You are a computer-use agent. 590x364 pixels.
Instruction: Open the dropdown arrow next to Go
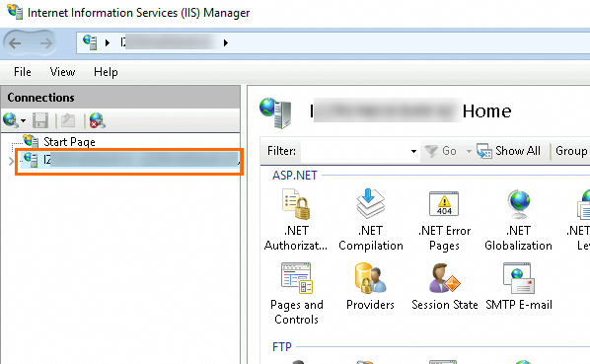469,151
